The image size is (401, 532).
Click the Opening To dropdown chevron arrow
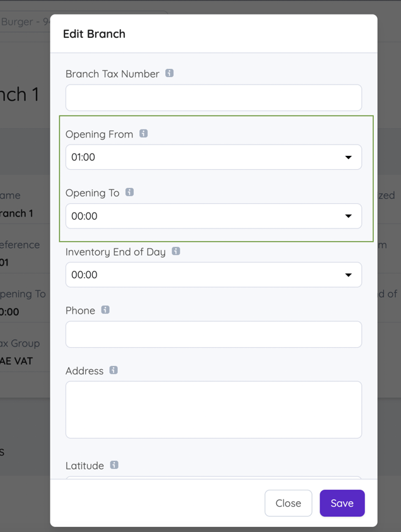pos(348,216)
